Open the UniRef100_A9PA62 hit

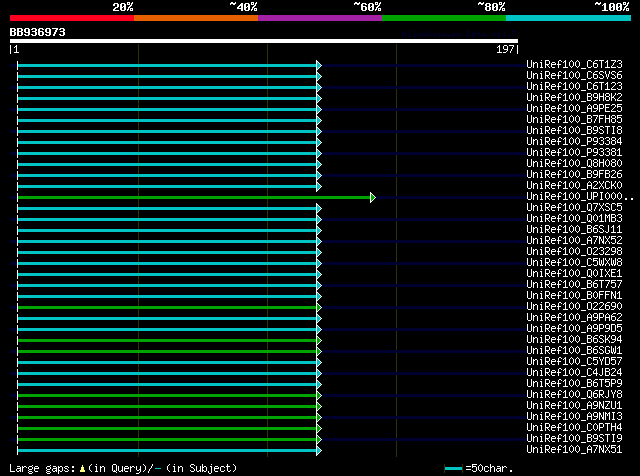(574, 318)
